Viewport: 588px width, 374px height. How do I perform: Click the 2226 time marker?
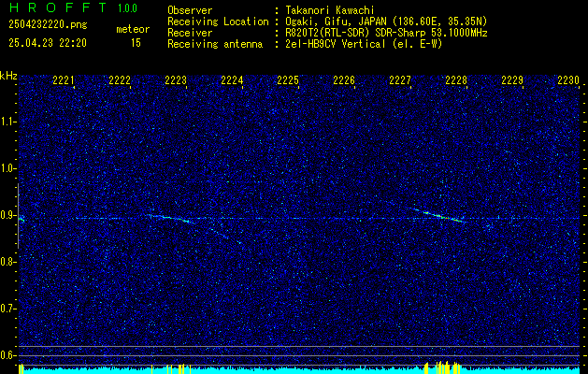click(344, 80)
